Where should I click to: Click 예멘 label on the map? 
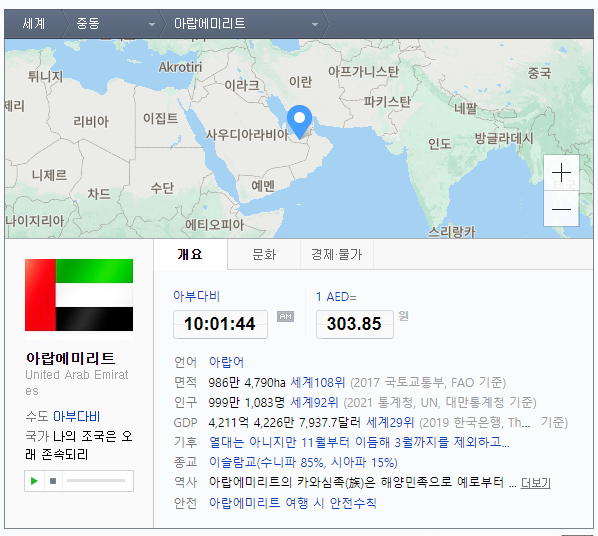(263, 186)
